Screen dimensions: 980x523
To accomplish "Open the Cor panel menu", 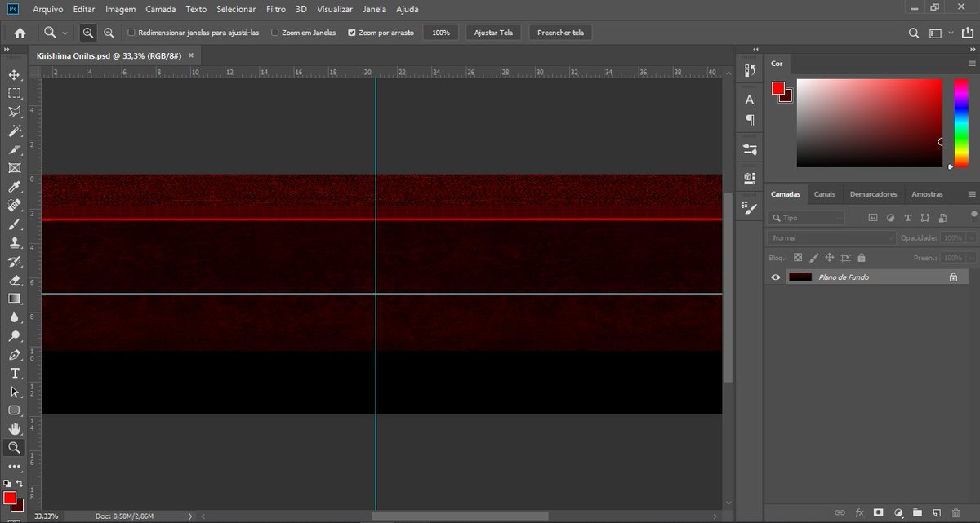I will [x=972, y=64].
